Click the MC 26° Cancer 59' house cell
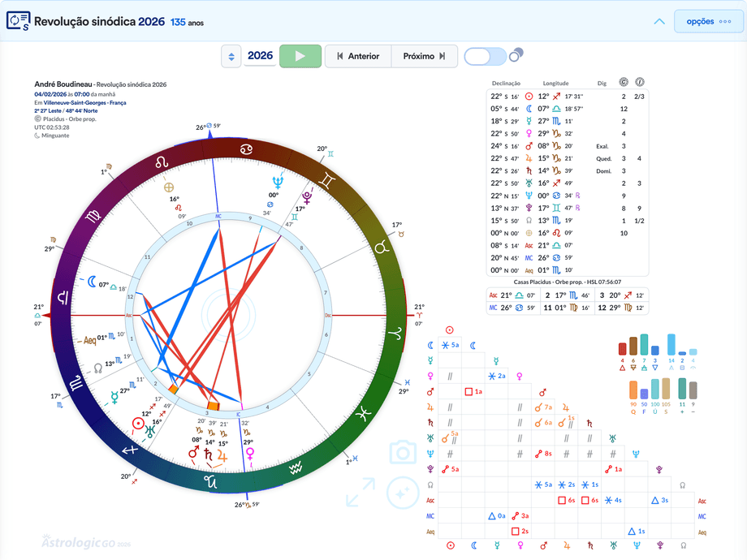 pyautogui.click(x=513, y=308)
